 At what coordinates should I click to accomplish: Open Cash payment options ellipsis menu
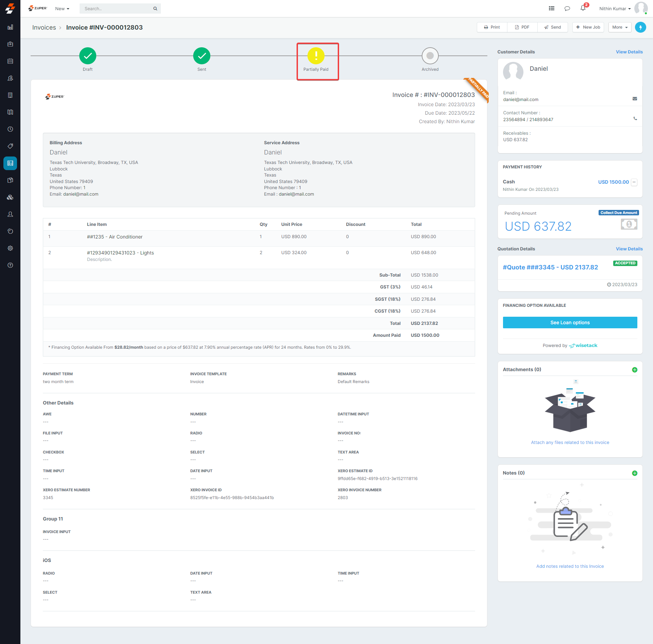(634, 182)
